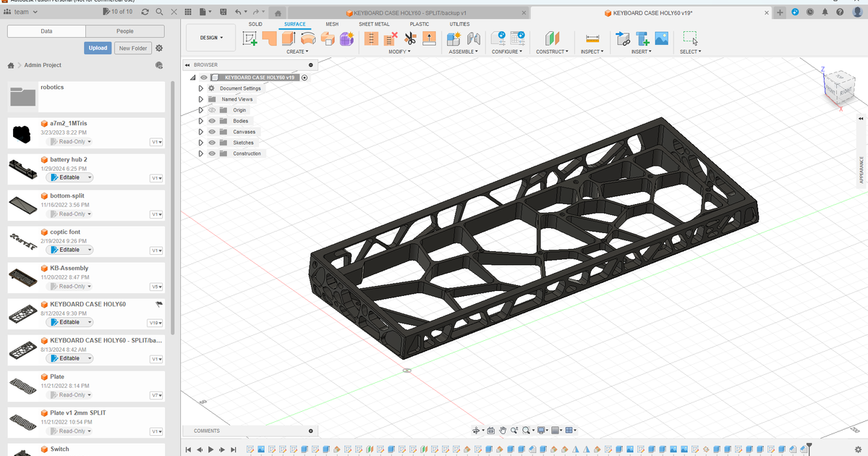Open the SHEET METAL ribbon tab
The image size is (868, 456).
pyautogui.click(x=374, y=24)
